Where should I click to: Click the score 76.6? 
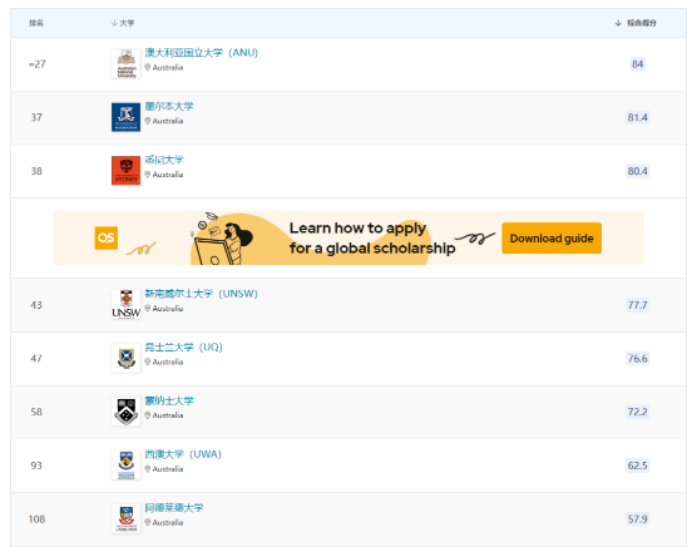637,358
